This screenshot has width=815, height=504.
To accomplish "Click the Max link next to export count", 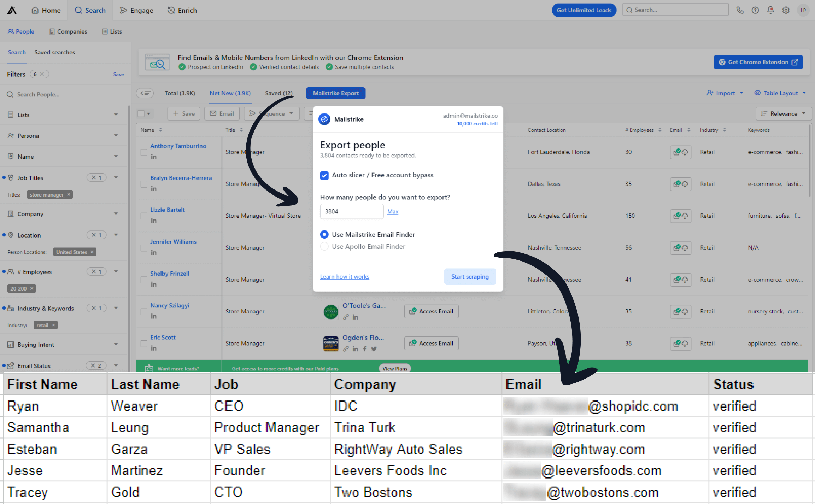I will coord(393,212).
